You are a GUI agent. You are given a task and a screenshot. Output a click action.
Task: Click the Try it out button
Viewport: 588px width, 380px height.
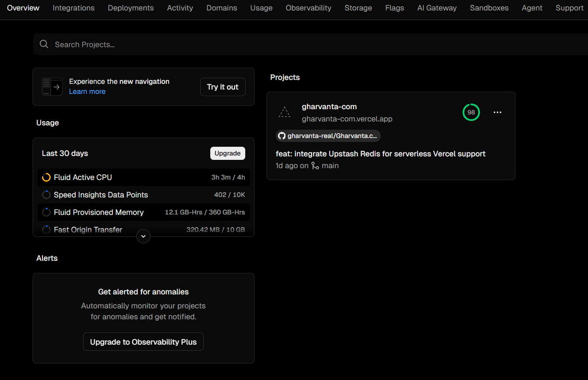[223, 87]
